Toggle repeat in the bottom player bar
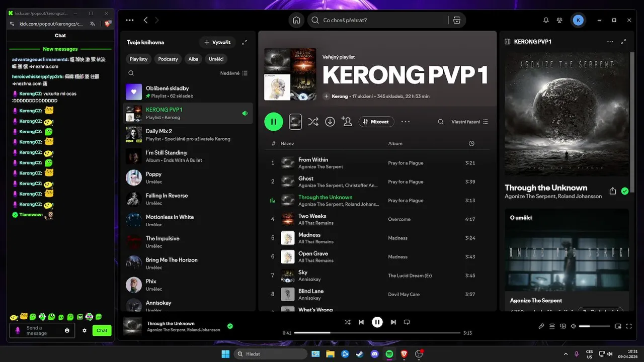The height and width of the screenshot is (362, 644). pyautogui.click(x=407, y=322)
